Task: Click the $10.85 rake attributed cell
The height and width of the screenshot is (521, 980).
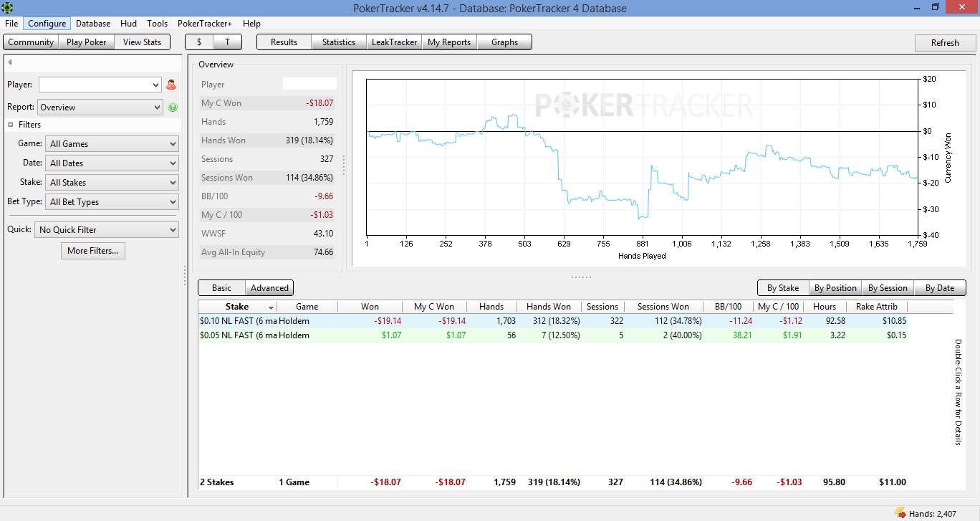Action: pos(877,321)
